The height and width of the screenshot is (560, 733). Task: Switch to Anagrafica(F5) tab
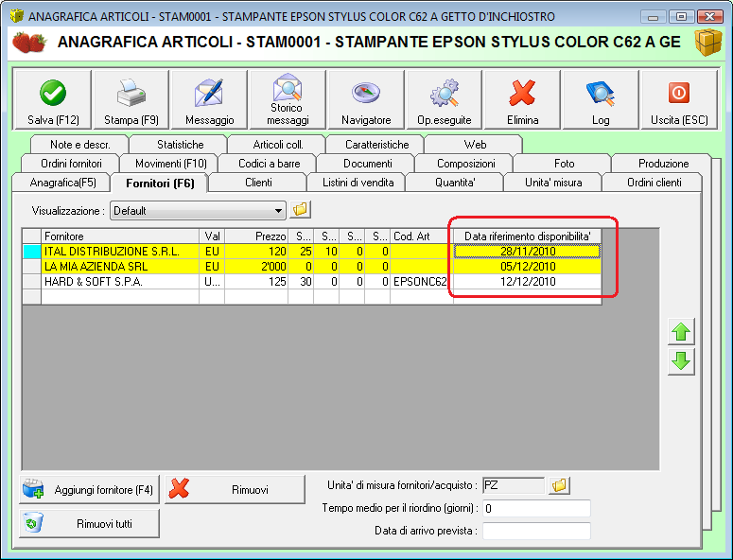tap(62, 183)
